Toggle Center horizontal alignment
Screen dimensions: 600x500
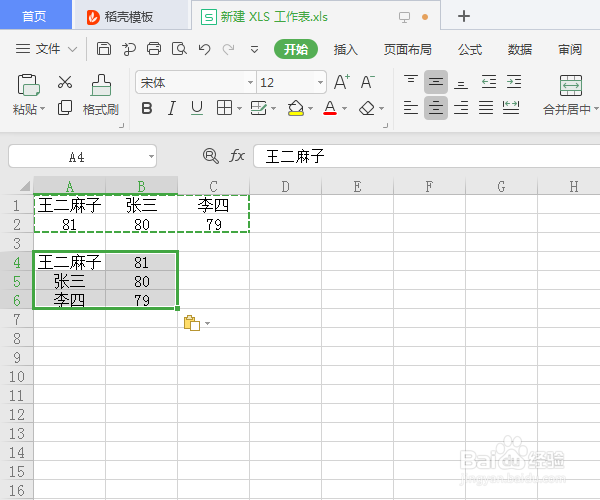tap(436, 108)
